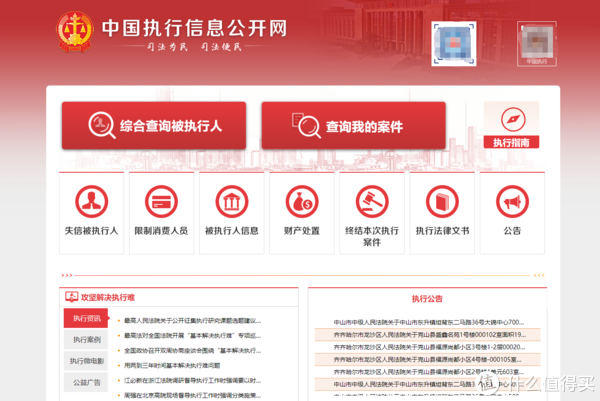Image resolution: width=600 pixels, height=401 pixels.
Task: Open news starting 全国政协召开双周协商座谈会
Action: [192, 350]
